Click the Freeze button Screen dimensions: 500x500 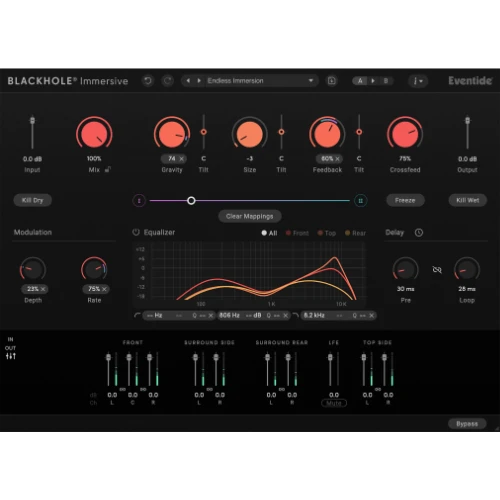click(405, 200)
